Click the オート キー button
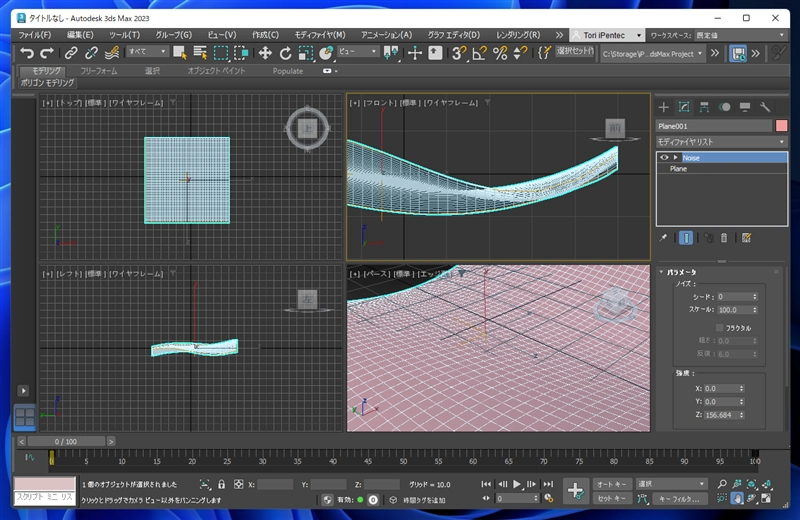This screenshot has height=520, width=800. coord(612,484)
